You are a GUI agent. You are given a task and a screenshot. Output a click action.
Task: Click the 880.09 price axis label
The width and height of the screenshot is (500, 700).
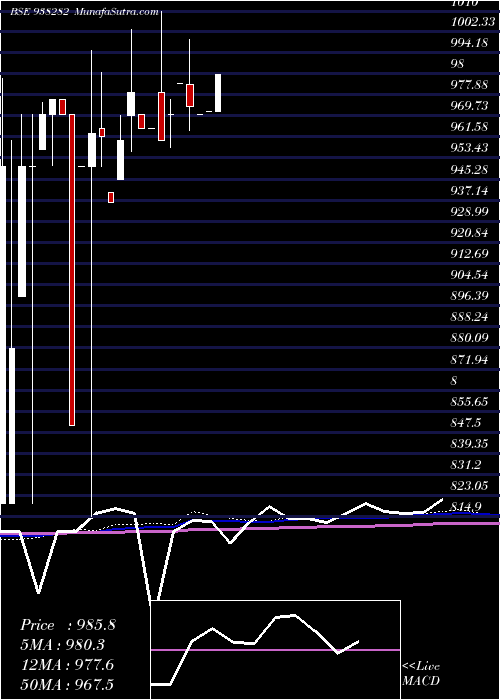[470, 338]
